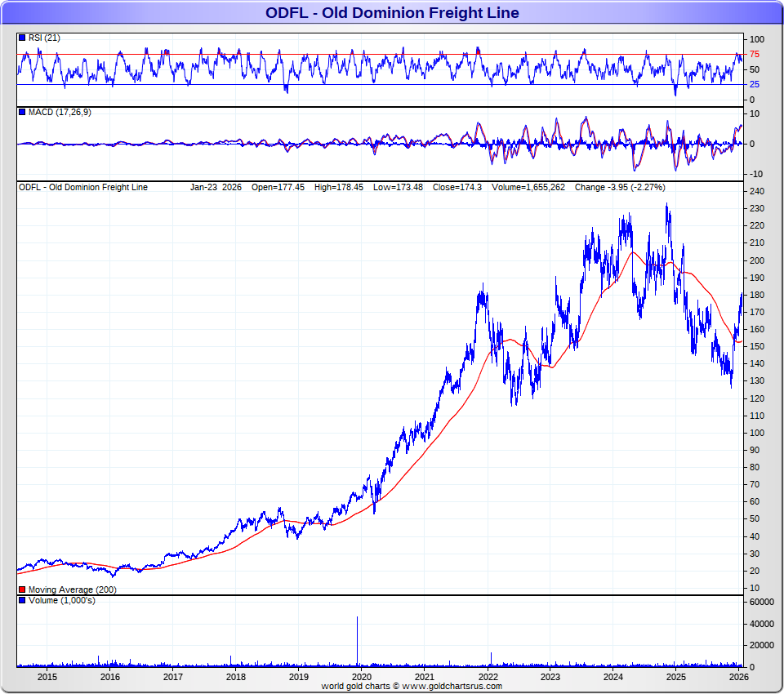Click the 2022 x-axis year label

coord(488,677)
